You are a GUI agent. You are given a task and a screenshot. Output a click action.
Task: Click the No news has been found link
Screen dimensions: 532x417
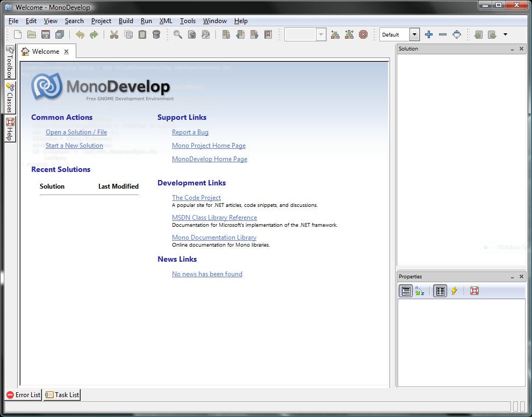coord(207,274)
